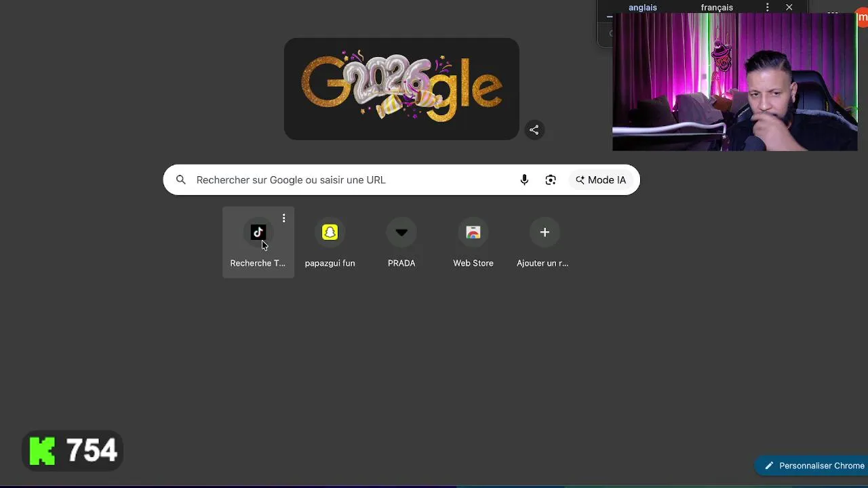
Task: Select anglais in translate bar
Action: 643,7
